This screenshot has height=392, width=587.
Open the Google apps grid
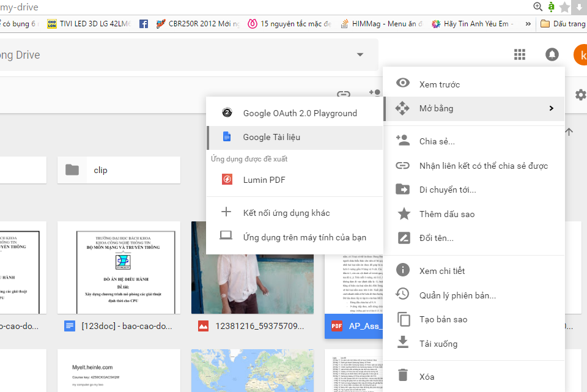[519, 54]
